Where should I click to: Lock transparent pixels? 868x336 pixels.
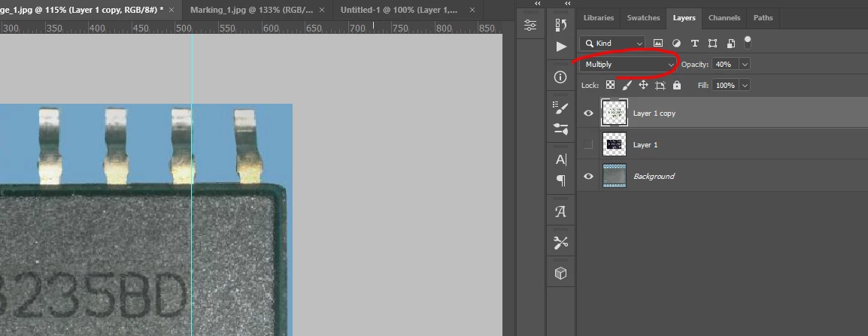(610, 85)
